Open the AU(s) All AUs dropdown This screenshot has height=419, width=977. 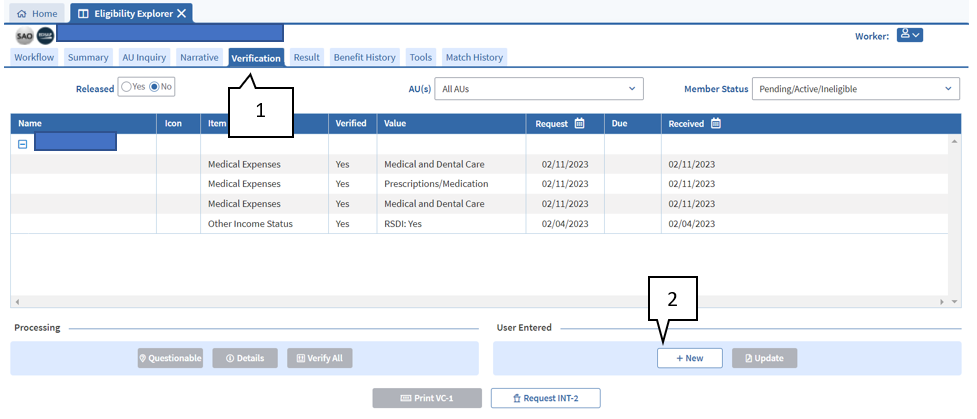(x=539, y=89)
